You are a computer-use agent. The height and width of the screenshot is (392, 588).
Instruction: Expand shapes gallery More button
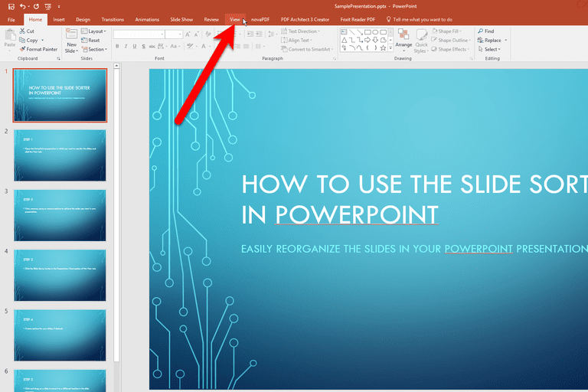pyautogui.click(x=390, y=48)
